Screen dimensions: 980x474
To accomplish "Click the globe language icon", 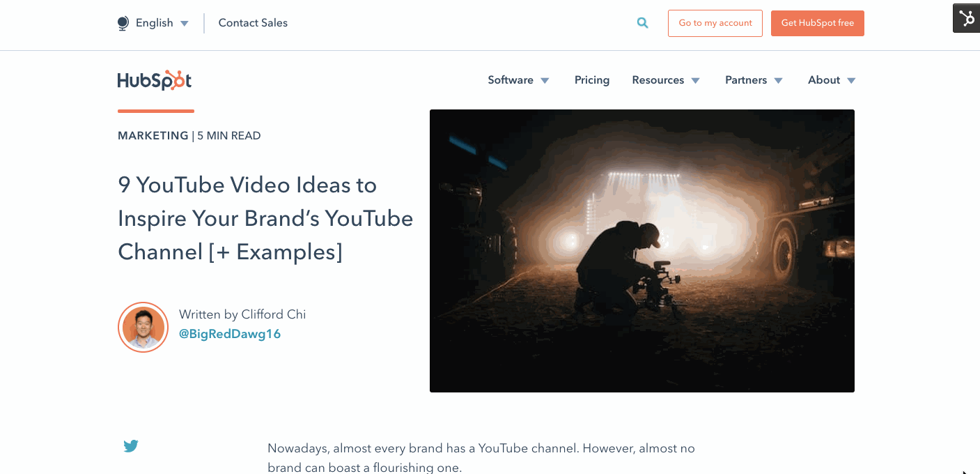I will [122, 22].
